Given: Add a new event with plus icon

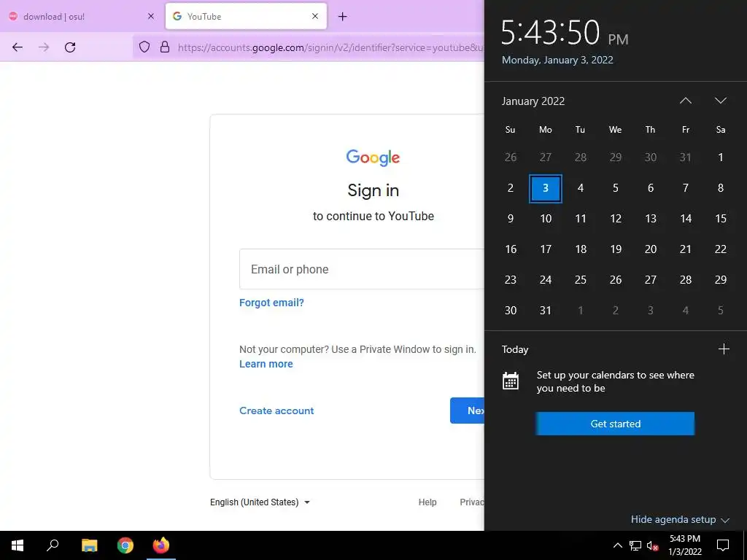Looking at the screenshot, I should (x=724, y=349).
